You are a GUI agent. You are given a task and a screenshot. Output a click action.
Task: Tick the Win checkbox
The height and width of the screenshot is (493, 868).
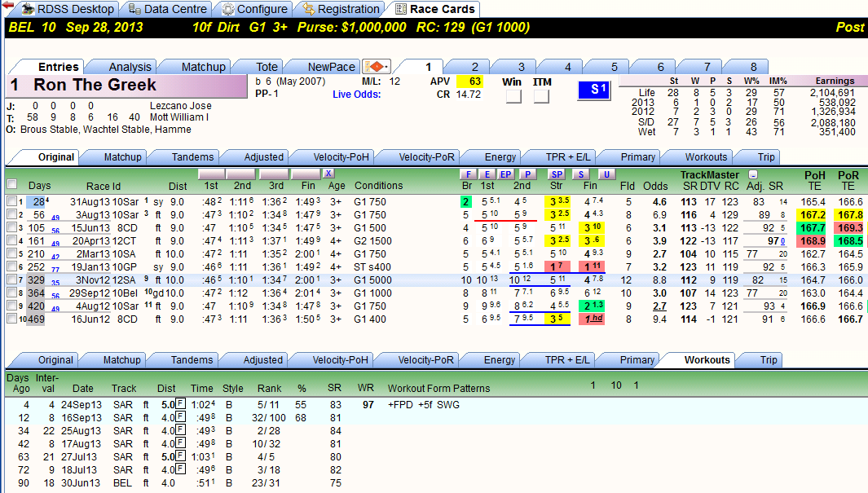[513, 96]
